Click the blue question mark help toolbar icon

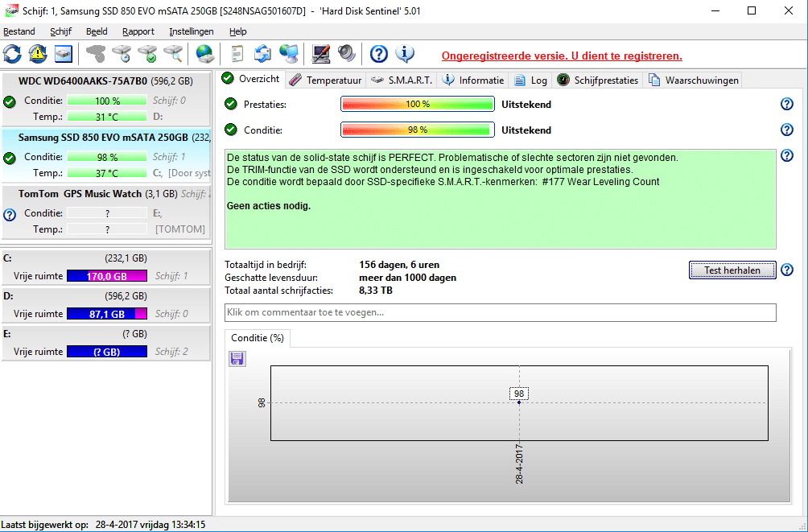point(379,54)
